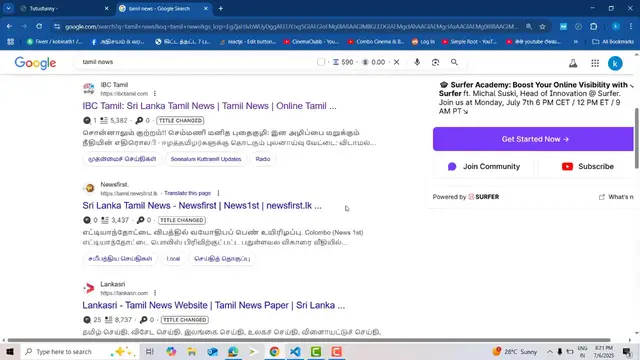Reload the current page
640x360 pixels.
pyautogui.click(x=39, y=27)
